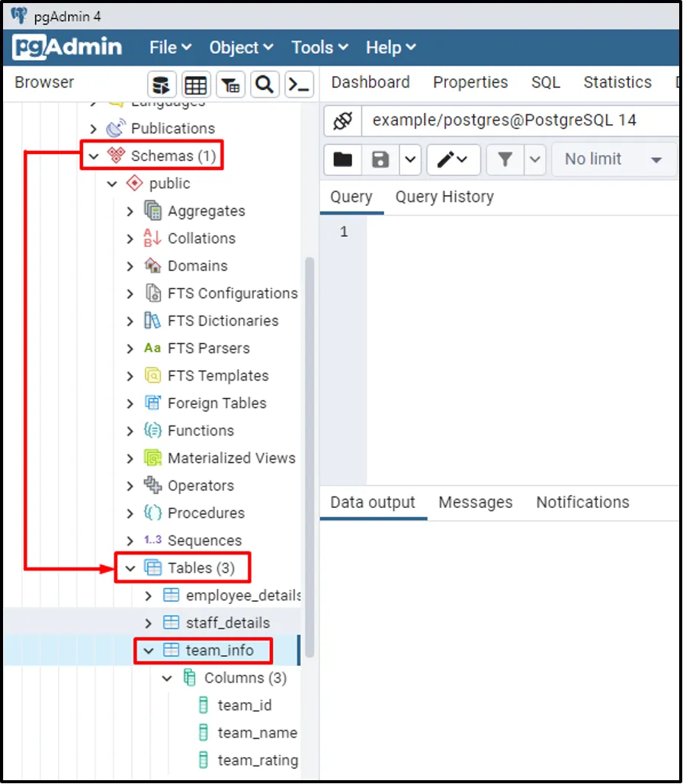Viewport: 683px width, 784px height.
Task: Collapse the public schema node
Action: click(112, 184)
